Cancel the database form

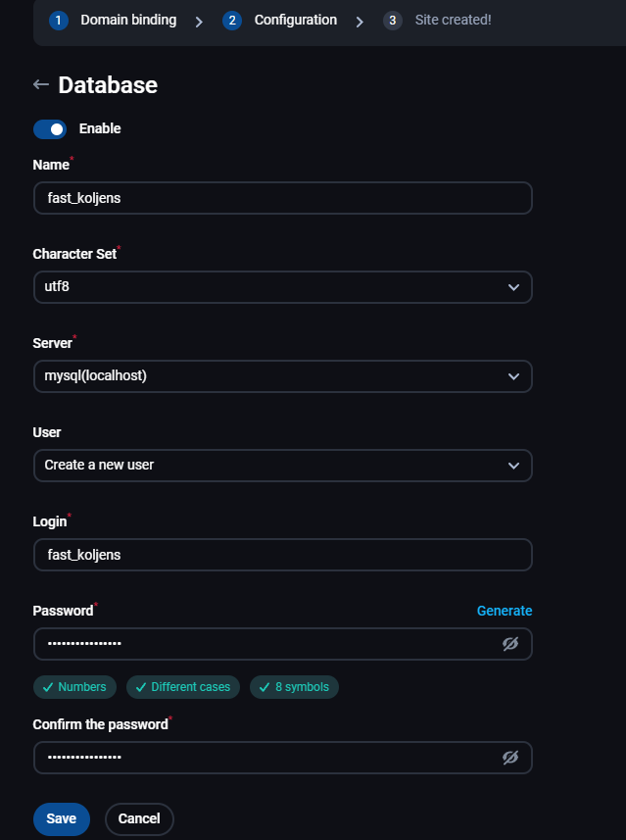(x=139, y=818)
